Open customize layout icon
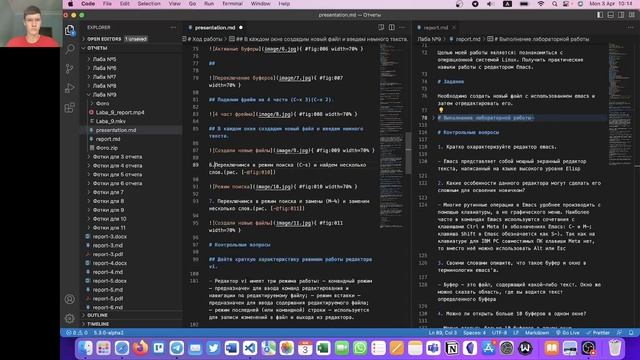The width and height of the screenshot is (640, 360). coord(632,15)
